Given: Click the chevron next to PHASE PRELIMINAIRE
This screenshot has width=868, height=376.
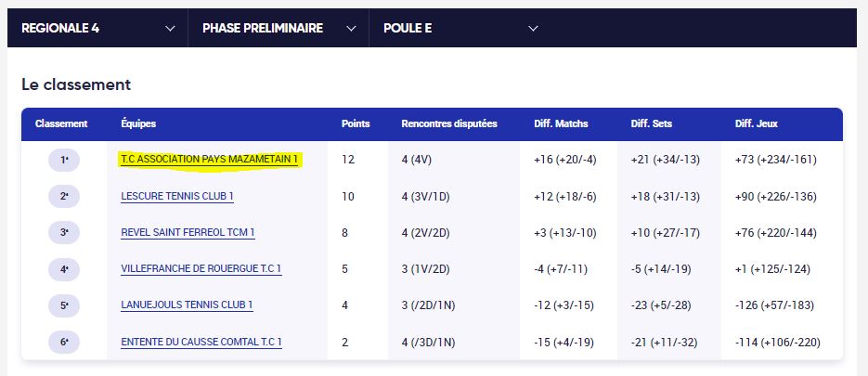Looking at the screenshot, I should click(x=351, y=29).
